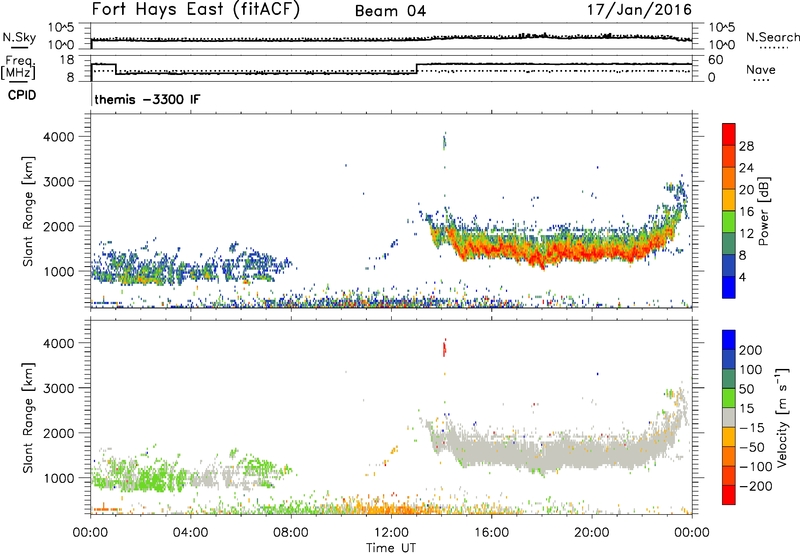Image resolution: width=800 pixels, height=554 pixels.
Task: Click the red velocity echo near 4000 km
Action: (444, 348)
